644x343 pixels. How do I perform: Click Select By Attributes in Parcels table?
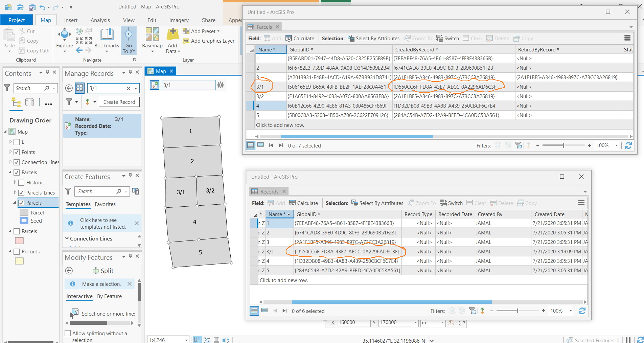pyautogui.click(x=373, y=39)
